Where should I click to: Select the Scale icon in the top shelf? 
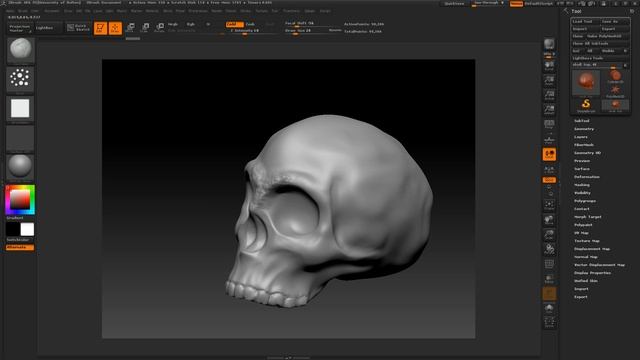pyautogui.click(x=145, y=28)
